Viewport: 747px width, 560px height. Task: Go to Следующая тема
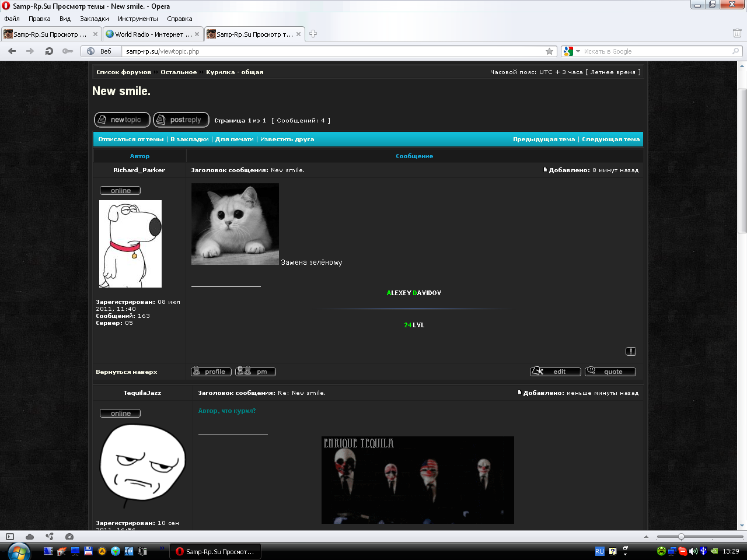pos(611,139)
